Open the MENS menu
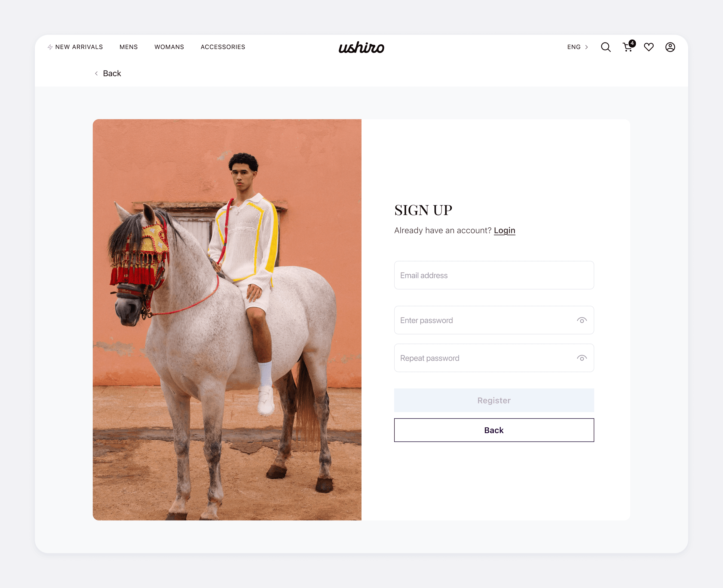This screenshot has width=723, height=588. (x=129, y=47)
